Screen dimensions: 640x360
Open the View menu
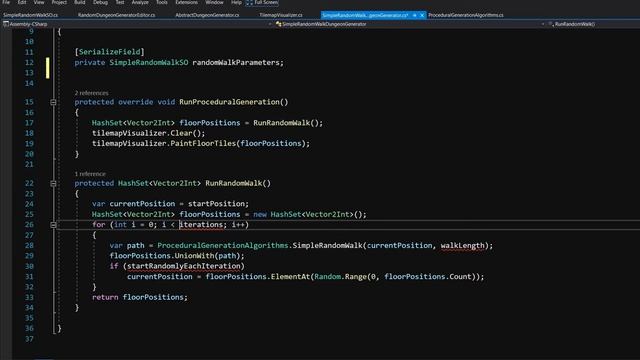point(39,2)
